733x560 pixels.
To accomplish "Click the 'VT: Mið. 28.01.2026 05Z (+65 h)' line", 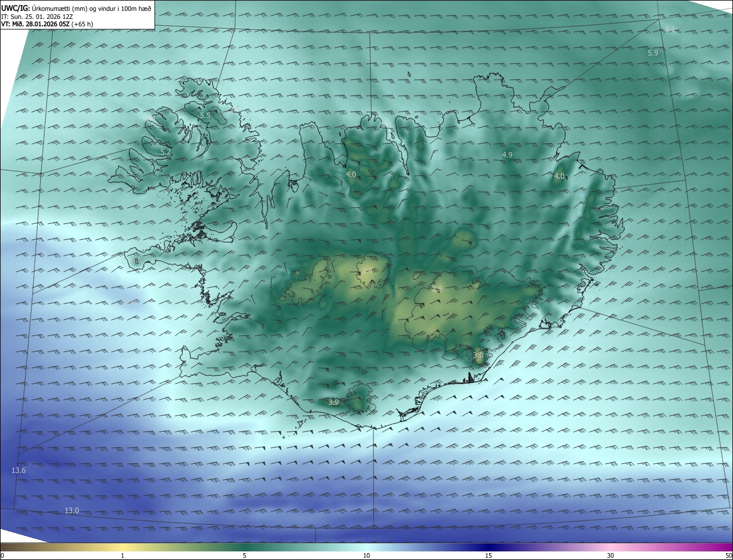I will tap(47, 24).
